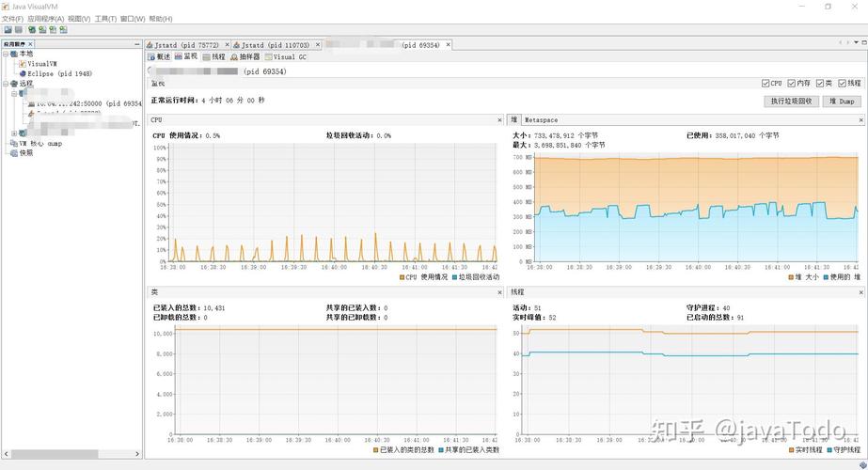The height and width of the screenshot is (470, 868).
Task: Click the 正常运行时间 uptime text
Action: [208, 101]
